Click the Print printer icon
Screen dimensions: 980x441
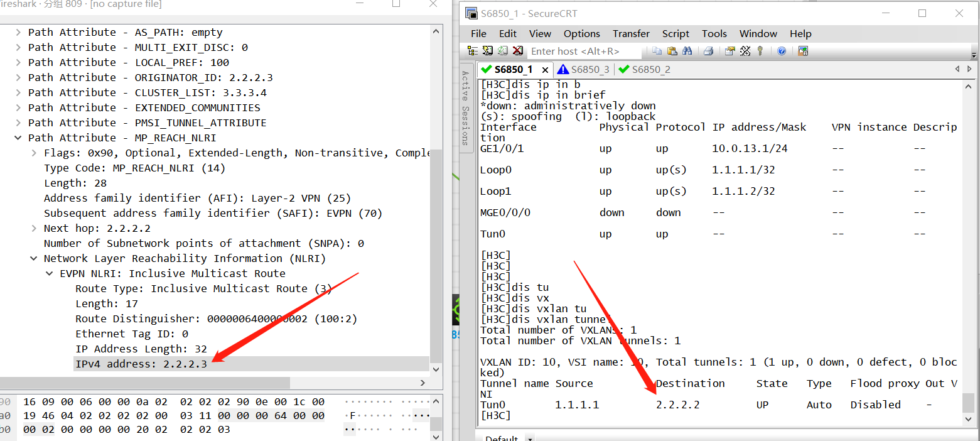point(708,51)
